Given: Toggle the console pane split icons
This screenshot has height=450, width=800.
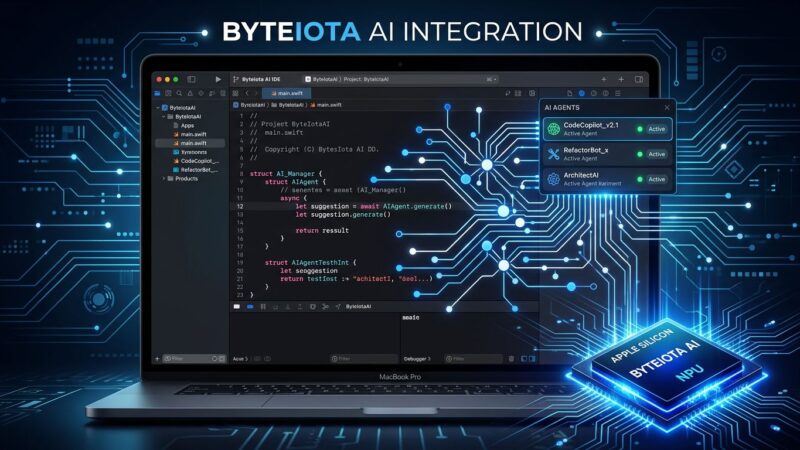Looking at the screenshot, I should click(528, 359).
